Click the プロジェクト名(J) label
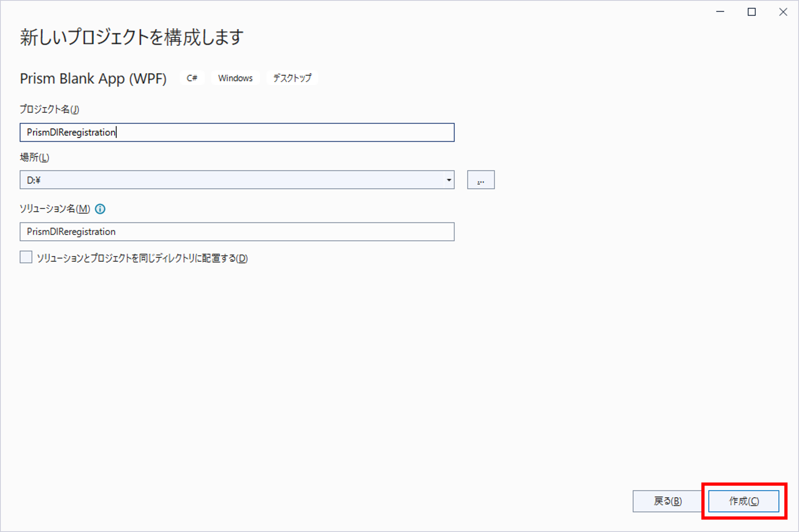This screenshot has width=799, height=532. pyautogui.click(x=49, y=109)
